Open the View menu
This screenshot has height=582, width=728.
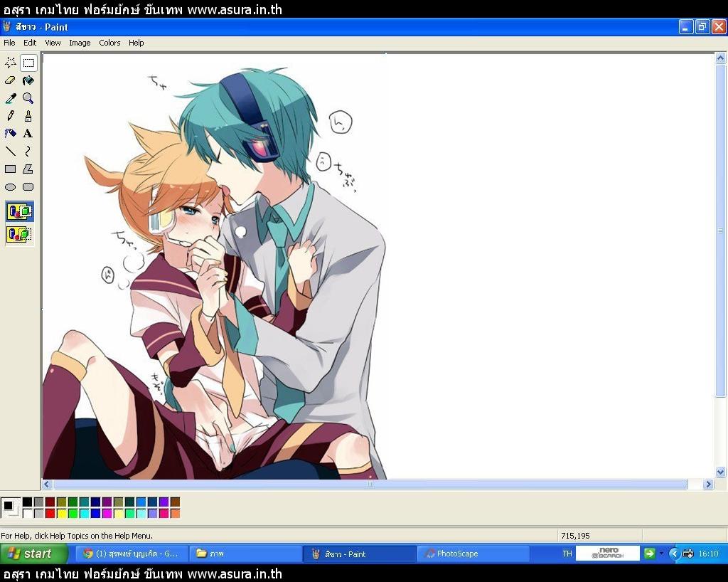coord(53,43)
